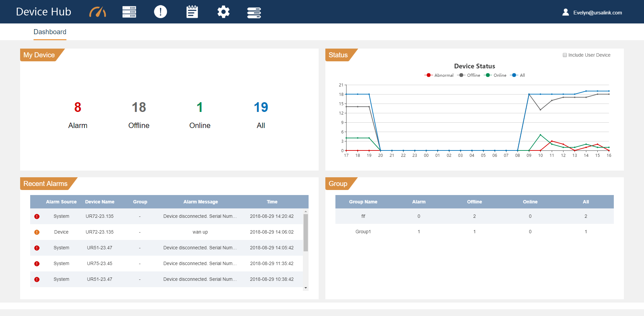Viewport: 644px width, 316px height.
Task: Open the Task Queue stacked-servers icon
Action: point(254,12)
